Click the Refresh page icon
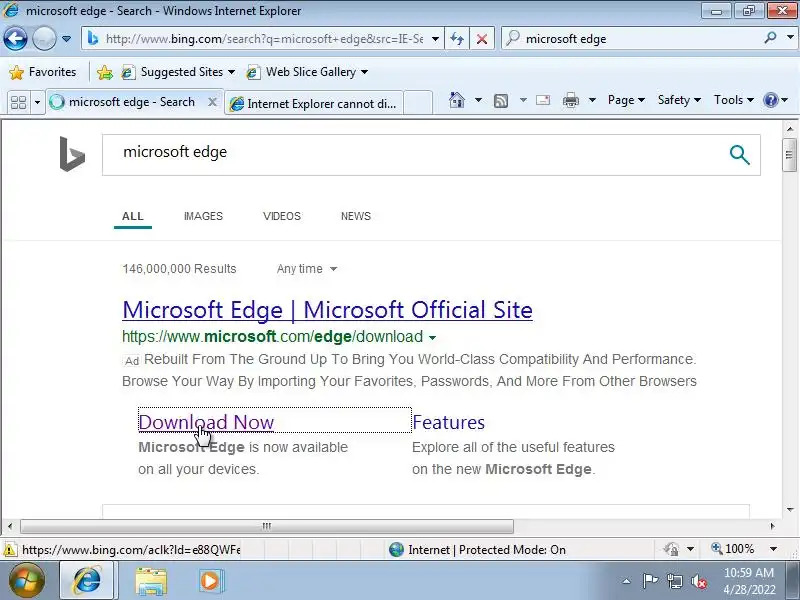This screenshot has width=800, height=600. coord(457,39)
